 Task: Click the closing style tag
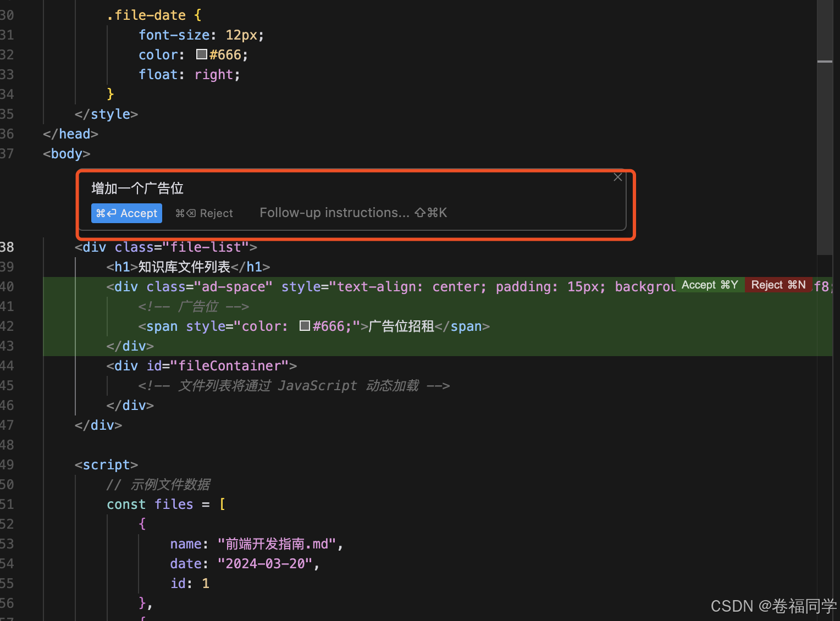tap(106, 114)
